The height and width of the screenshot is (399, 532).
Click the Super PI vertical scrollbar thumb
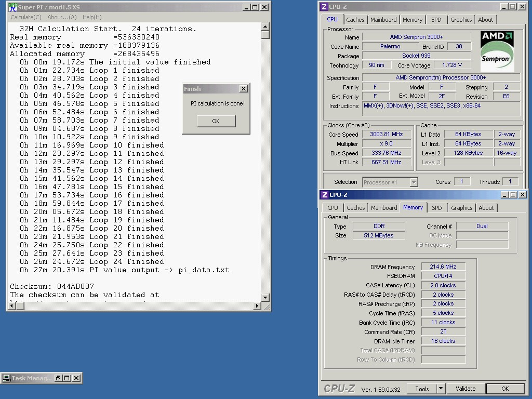click(x=265, y=35)
